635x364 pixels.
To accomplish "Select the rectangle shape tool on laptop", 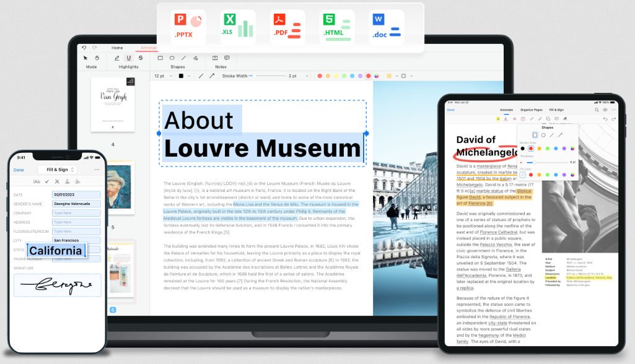I will [160, 58].
